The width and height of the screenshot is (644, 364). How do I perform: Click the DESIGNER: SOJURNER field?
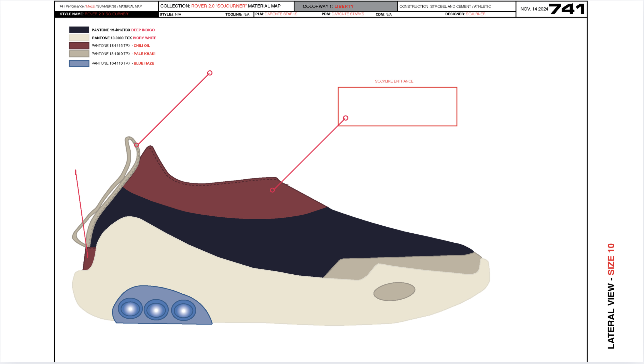(x=465, y=14)
